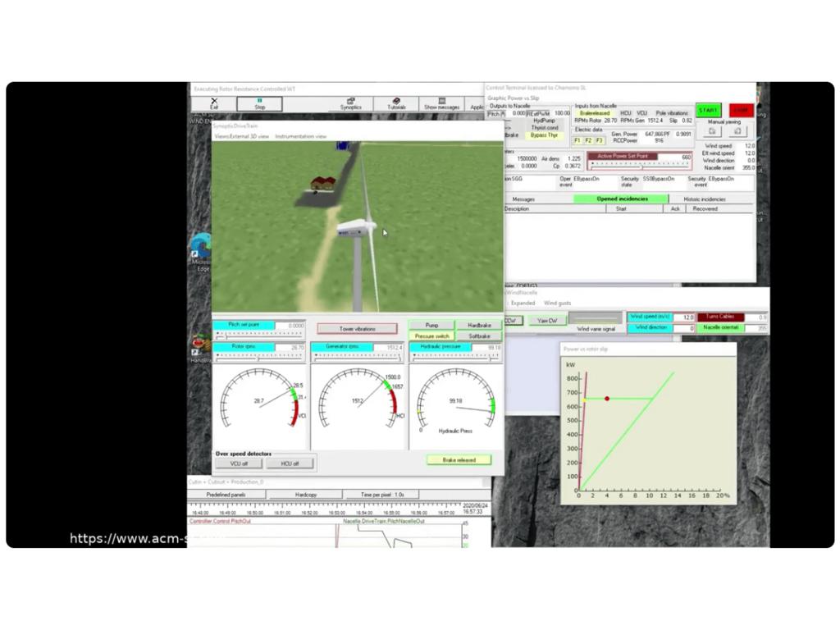Click the Active Power Set Point value field
The image size is (840, 630).
pyautogui.click(x=674, y=157)
